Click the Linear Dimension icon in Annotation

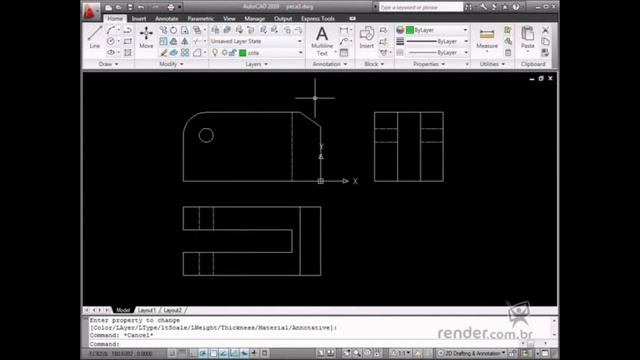pyautogui.click(x=344, y=30)
